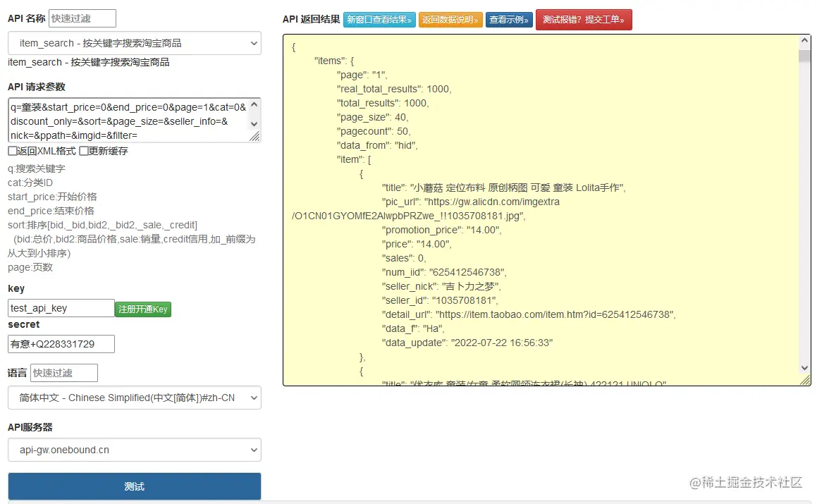The height and width of the screenshot is (504, 817).
Task: Click the "pagecount": 50 line
Action: click(x=374, y=131)
